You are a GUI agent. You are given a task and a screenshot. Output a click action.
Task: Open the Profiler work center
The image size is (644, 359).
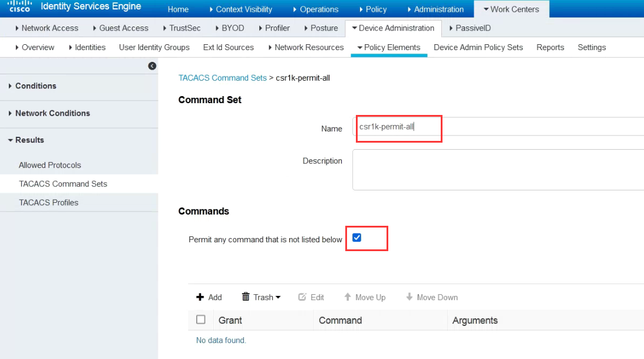274,28
